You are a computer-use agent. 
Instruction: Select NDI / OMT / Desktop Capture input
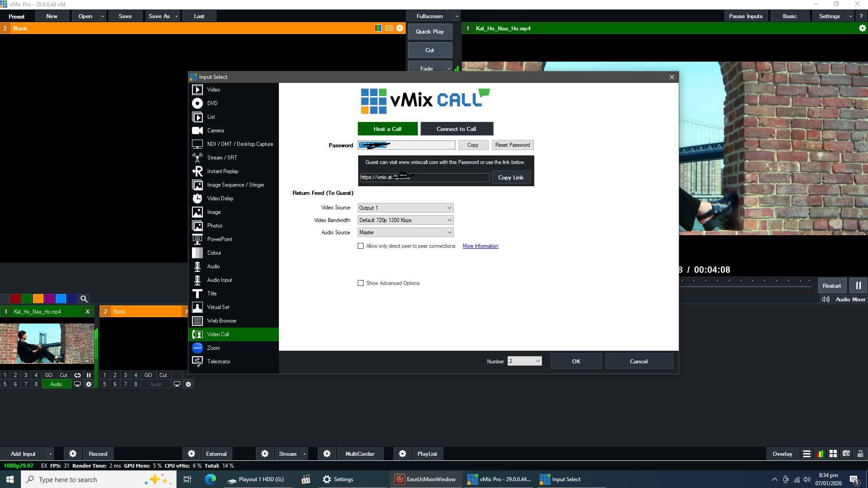tap(233, 144)
